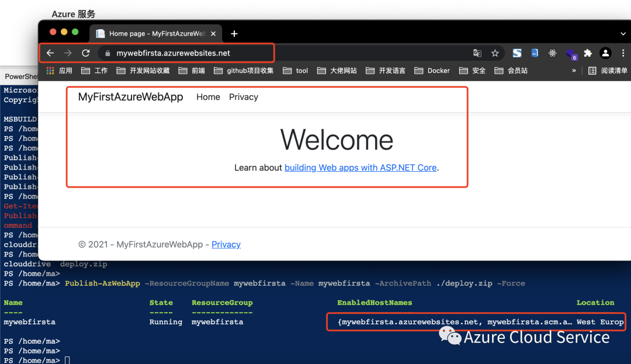
Task: Reload the page with the refresh icon
Action: (86, 53)
